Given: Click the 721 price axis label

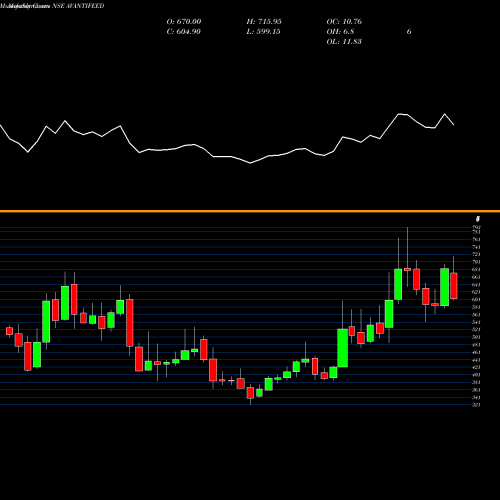Looking at the screenshot, I should [x=476, y=254].
